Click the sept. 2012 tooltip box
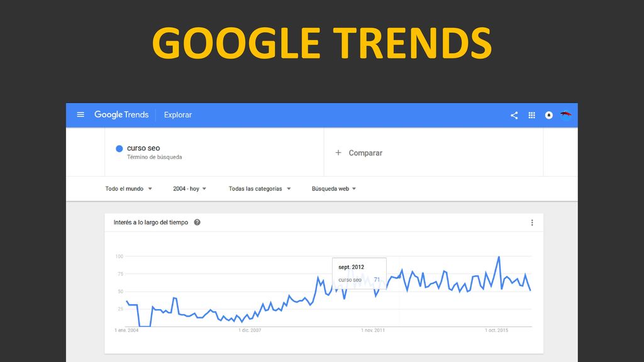 (x=359, y=273)
